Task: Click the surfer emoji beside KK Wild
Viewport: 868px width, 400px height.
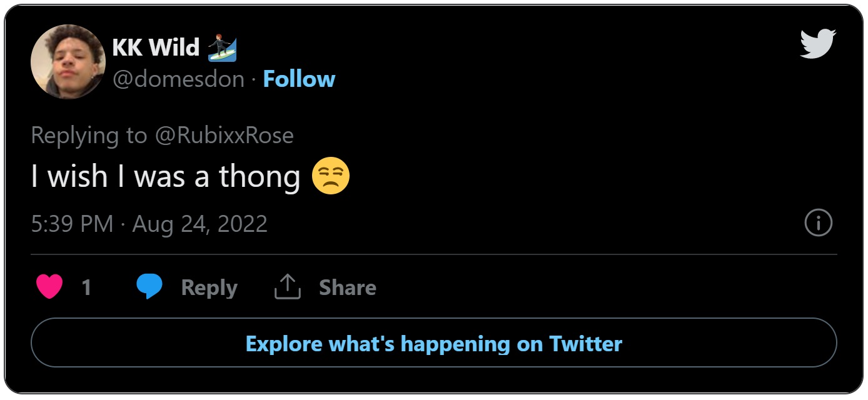Action: click(223, 48)
